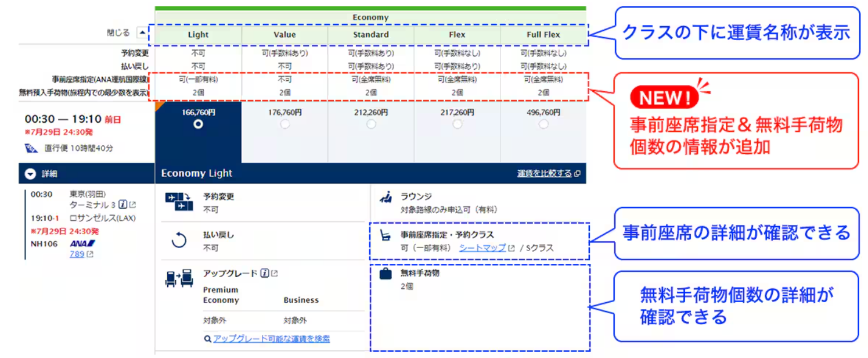Click external link icon after 運賃を比較する
This screenshot has width=868, height=358.
coord(576,174)
